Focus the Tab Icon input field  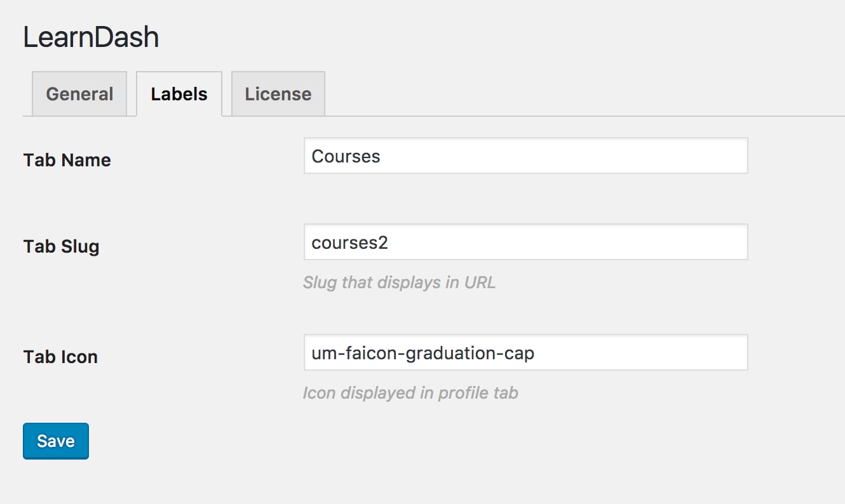525,352
